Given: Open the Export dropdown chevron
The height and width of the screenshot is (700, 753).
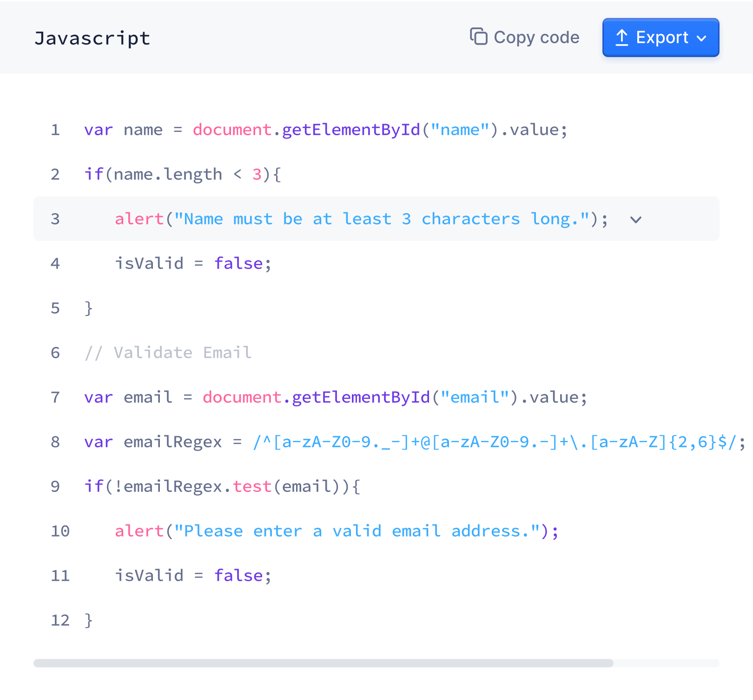Looking at the screenshot, I should pos(702,38).
